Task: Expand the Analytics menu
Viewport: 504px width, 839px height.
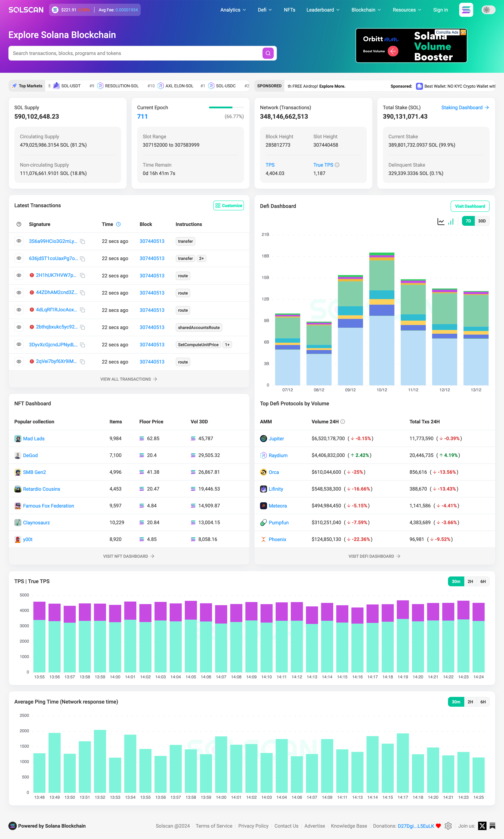Action: pos(233,10)
